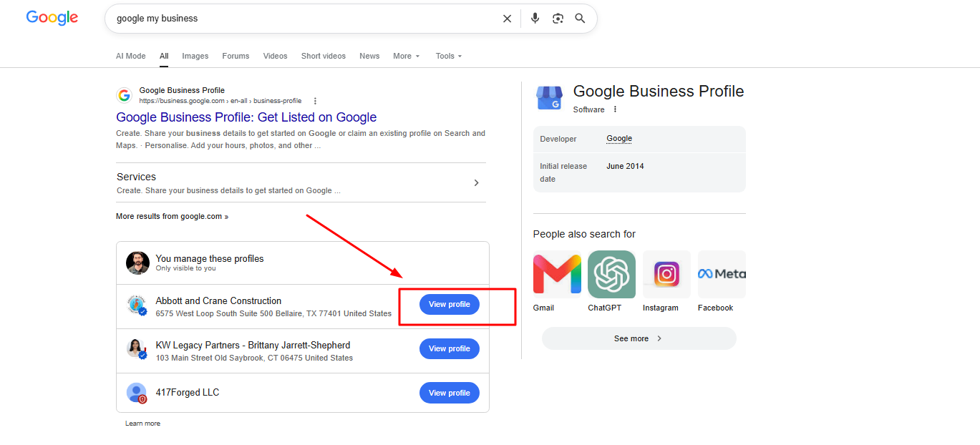
Task: Expand Services row chevron
Action: (477, 183)
